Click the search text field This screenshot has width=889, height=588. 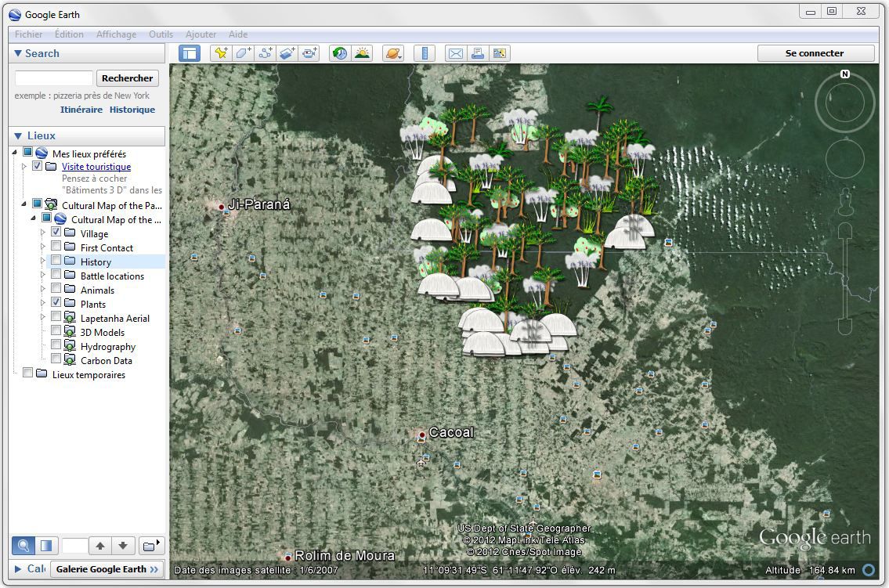(x=54, y=78)
